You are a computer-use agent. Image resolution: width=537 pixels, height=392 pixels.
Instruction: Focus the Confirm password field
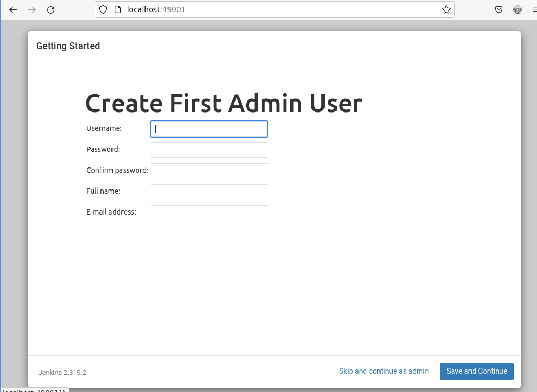tap(209, 171)
